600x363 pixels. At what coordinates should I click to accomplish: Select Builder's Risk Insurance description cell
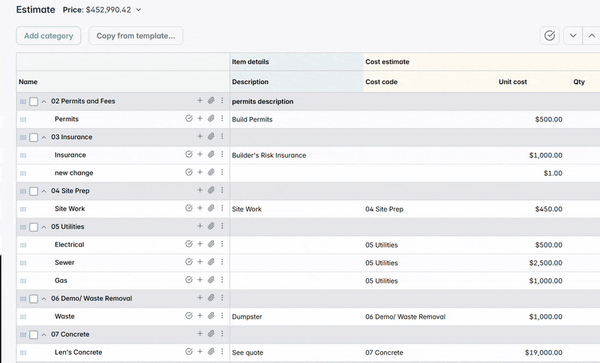pyautogui.click(x=297, y=155)
